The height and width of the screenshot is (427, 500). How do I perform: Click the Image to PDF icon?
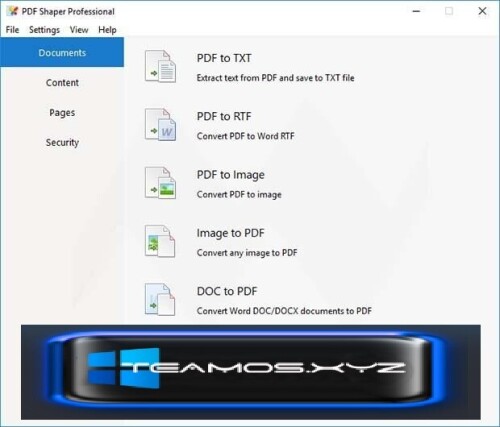pyautogui.click(x=160, y=241)
